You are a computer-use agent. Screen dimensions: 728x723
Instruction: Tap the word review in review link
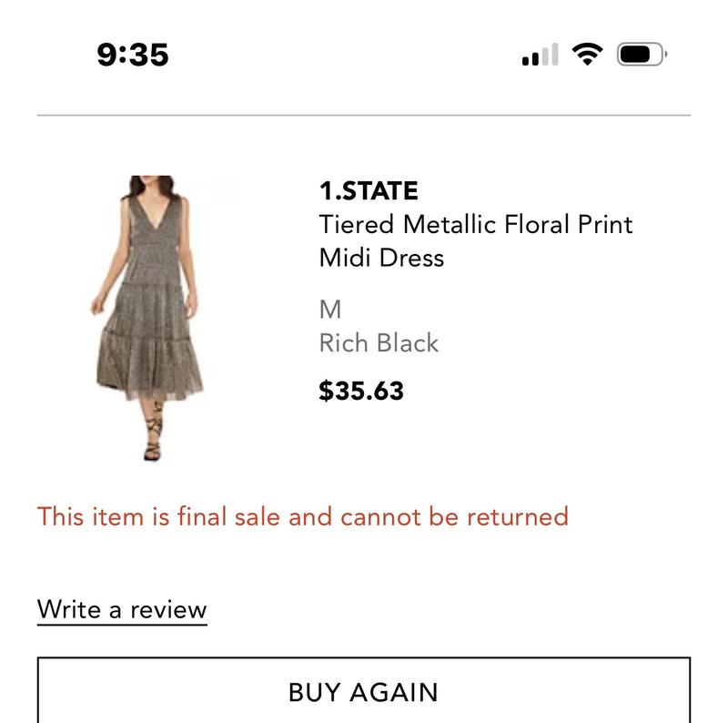tap(168, 610)
